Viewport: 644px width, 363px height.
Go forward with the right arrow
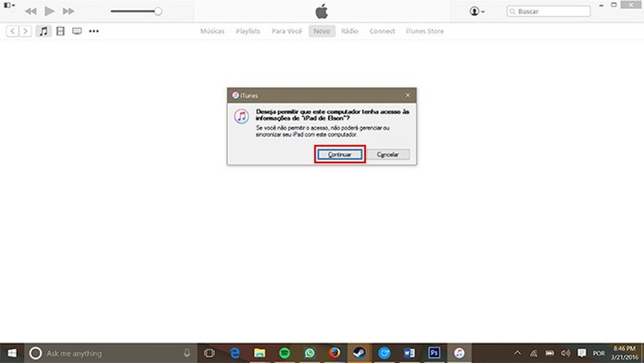pos(26,31)
